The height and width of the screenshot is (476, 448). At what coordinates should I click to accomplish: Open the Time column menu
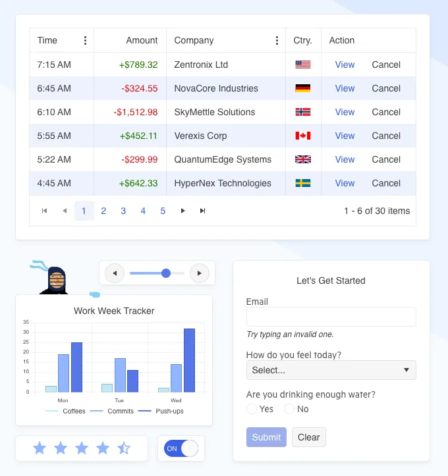pos(85,41)
